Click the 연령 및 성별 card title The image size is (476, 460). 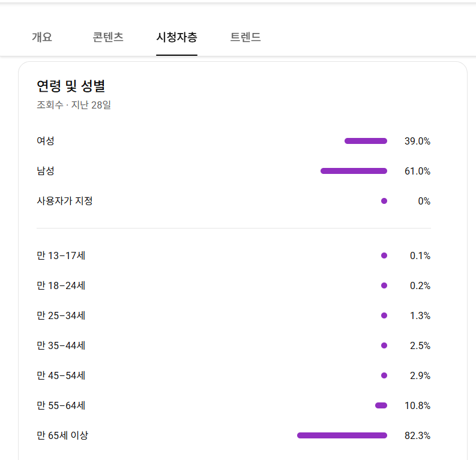coord(71,86)
